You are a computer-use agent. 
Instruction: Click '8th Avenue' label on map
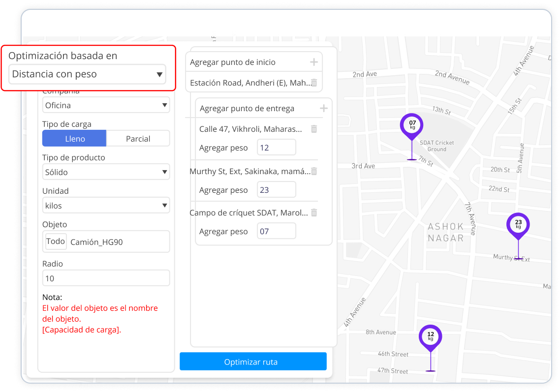click(x=381, y=332)
